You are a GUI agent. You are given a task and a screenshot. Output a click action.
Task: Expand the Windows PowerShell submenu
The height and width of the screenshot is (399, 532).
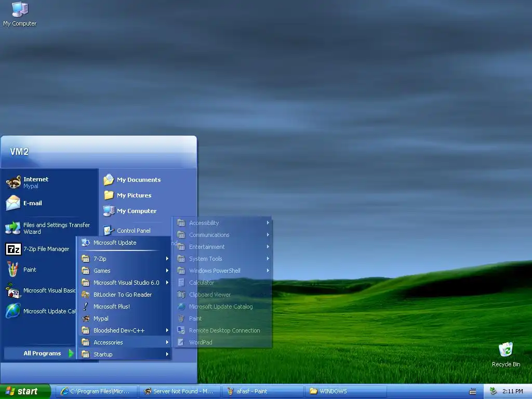223,270
